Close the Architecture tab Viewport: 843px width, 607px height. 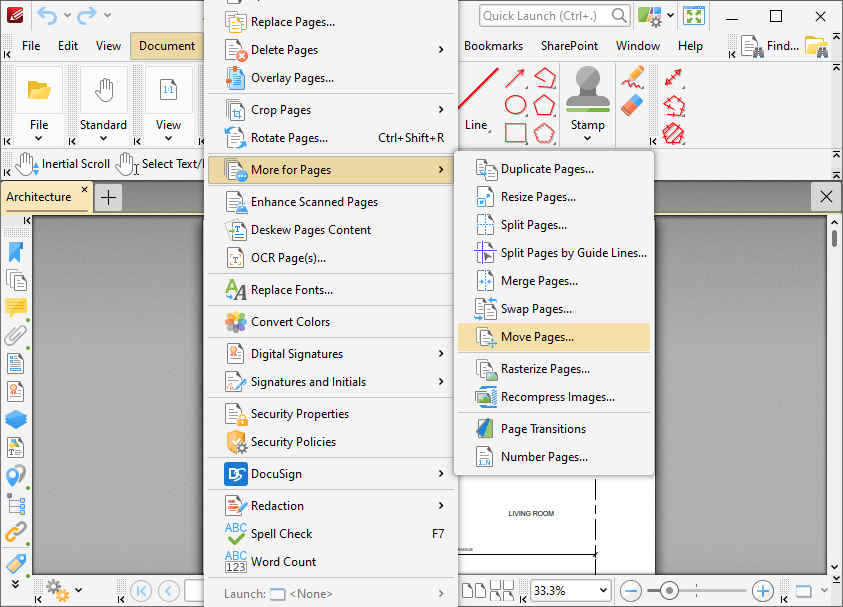pyautogui.click(x=84, y=190)
